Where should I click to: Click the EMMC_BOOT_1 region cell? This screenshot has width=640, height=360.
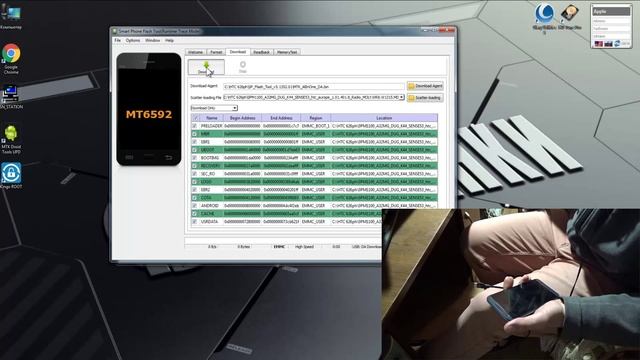coord(316,126)
